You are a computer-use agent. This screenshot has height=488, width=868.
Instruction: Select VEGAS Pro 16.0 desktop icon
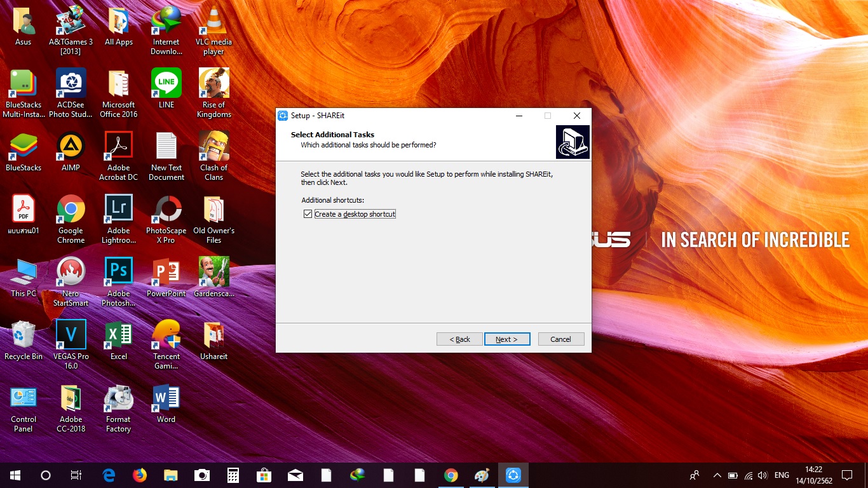point(71,345)
